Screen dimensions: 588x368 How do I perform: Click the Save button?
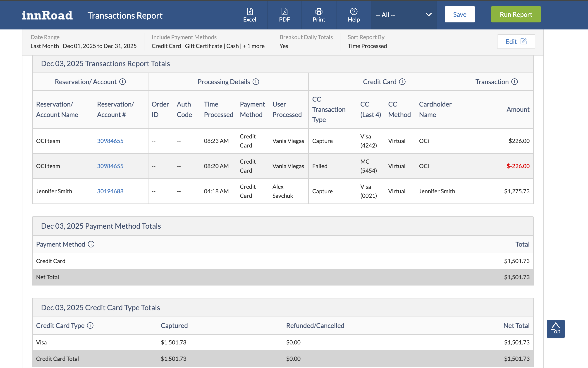459,14
